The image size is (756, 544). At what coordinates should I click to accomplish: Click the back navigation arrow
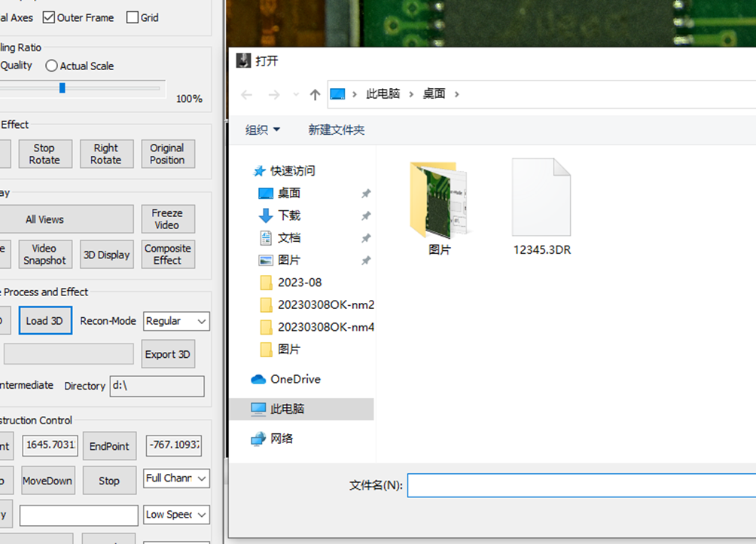point(247,94)
